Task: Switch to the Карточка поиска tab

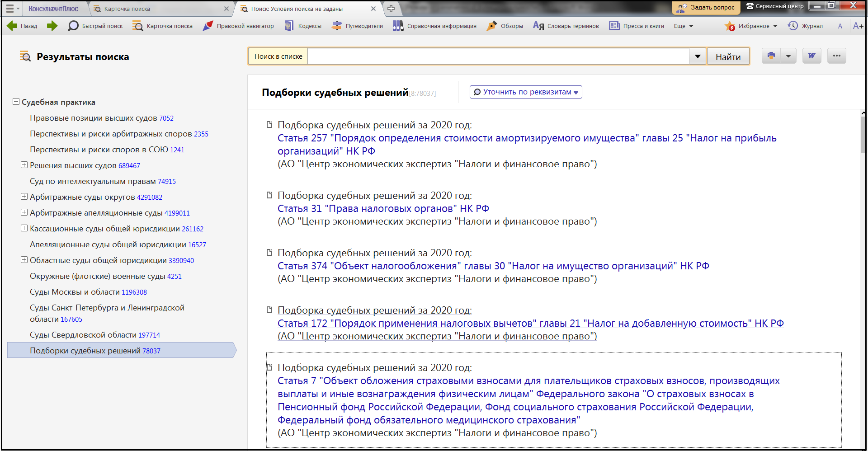Action: point(127,9)
